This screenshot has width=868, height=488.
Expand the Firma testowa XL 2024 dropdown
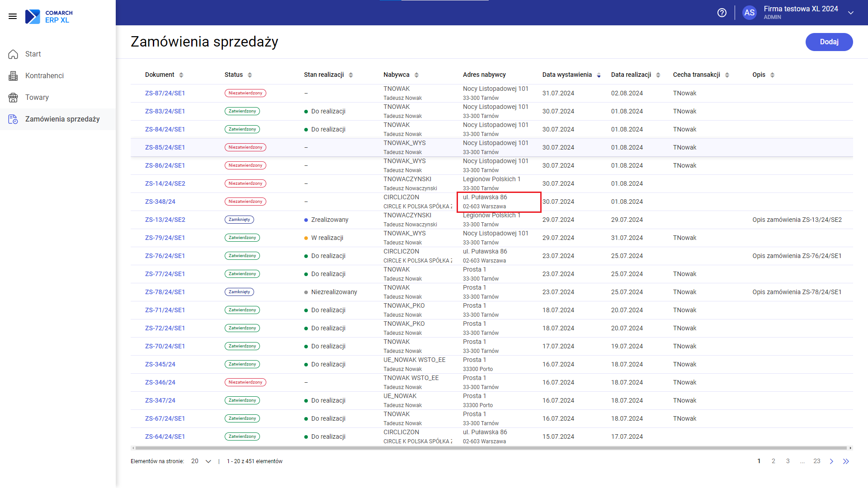(x=851, y=13)
